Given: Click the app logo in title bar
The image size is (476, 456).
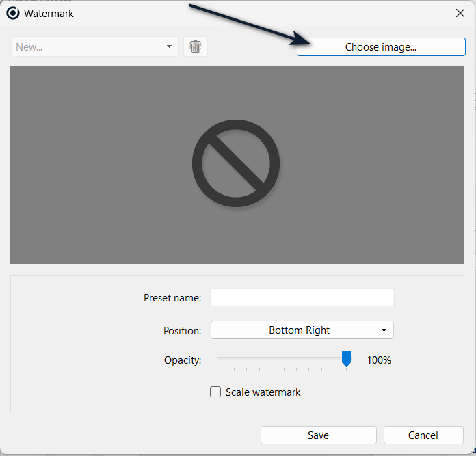Looking at the screenshot, I should pyautogui.click(x=12, y=13).
